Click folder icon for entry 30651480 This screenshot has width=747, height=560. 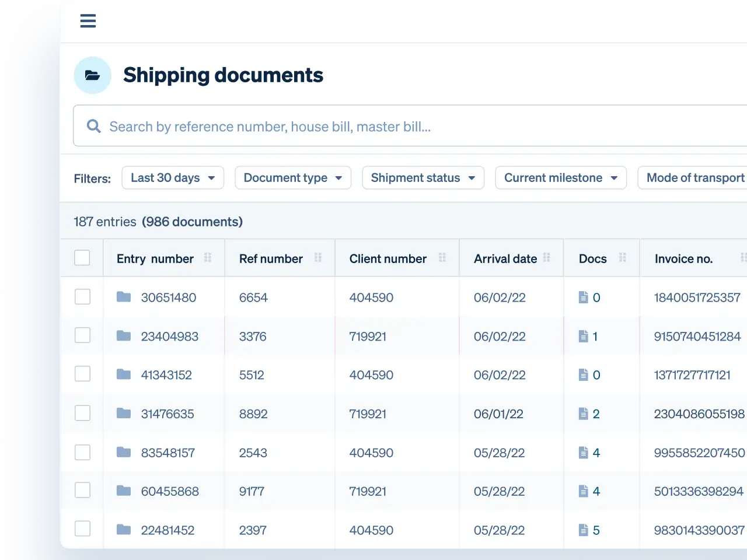click(124, 297)
